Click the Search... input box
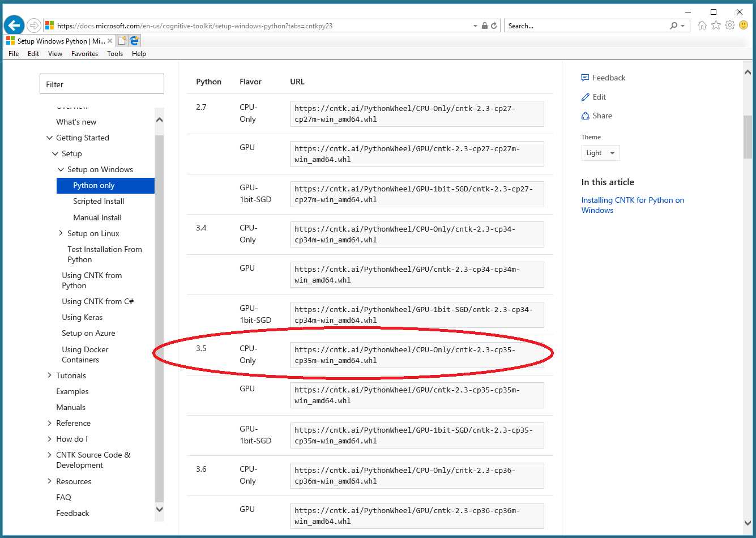The image size is (756, 538). tap(586, 26)
